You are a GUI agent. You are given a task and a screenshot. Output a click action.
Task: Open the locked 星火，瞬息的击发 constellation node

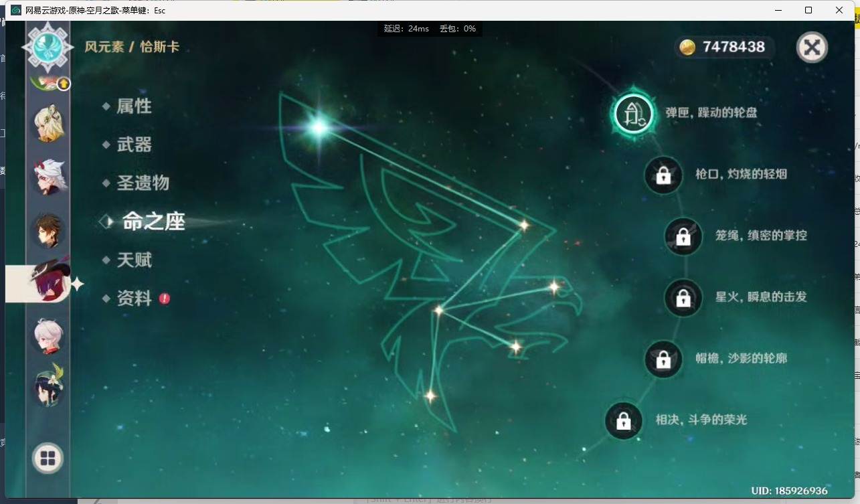tap(683, 298)
